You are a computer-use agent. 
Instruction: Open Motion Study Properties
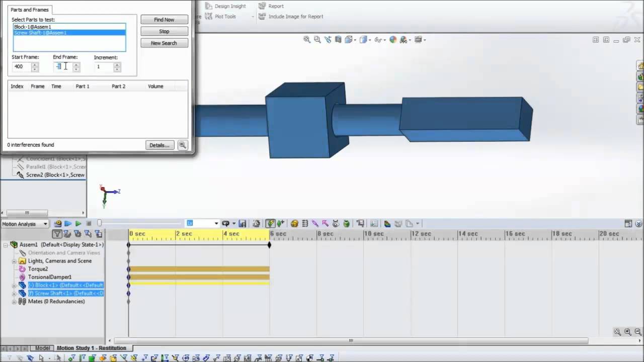374,223
